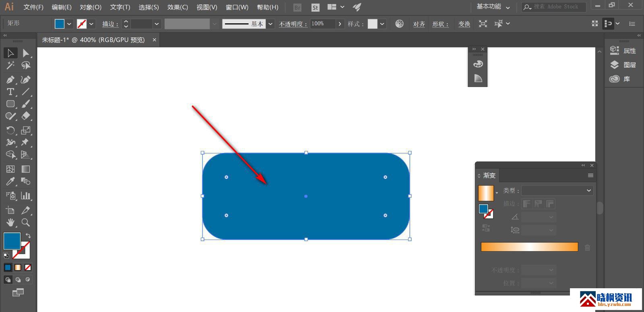Select the Scale tool
The image size is (644, 312).
[x=26, y=130]
